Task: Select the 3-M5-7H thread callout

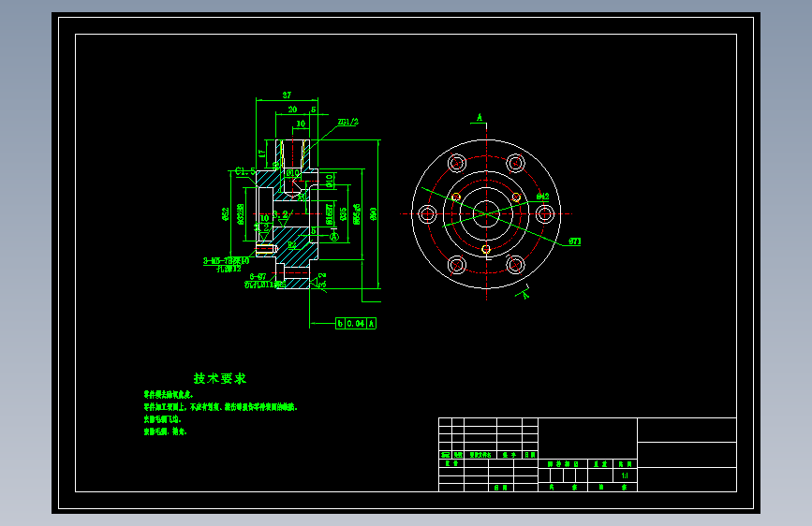Action: pyautogui.click(x=226, y=261)
